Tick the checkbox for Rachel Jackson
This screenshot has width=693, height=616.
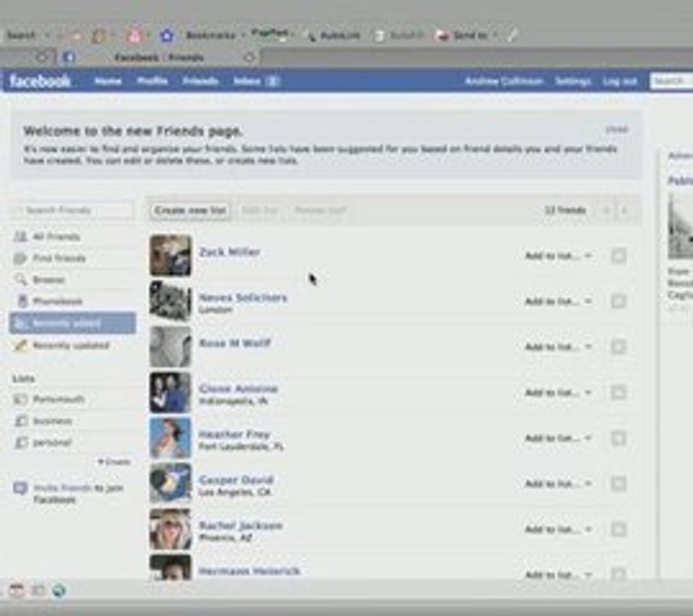(x=619, y=529)
